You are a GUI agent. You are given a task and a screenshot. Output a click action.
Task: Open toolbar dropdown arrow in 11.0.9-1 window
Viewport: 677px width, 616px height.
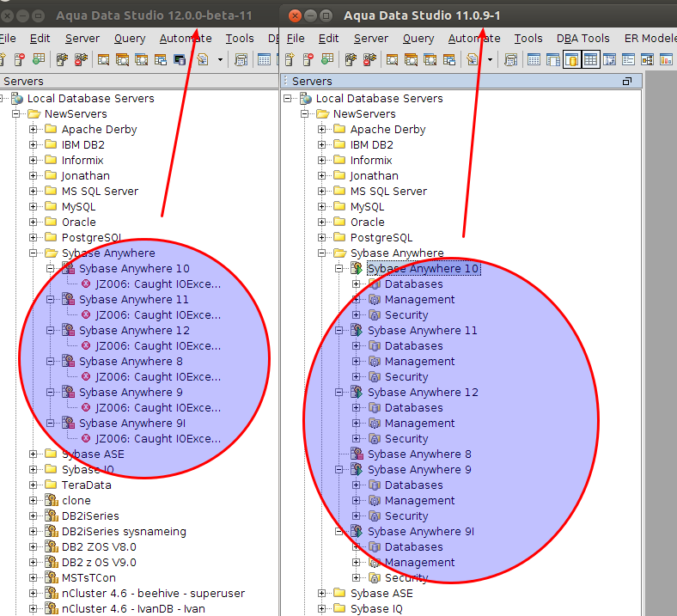pos(490,59)
